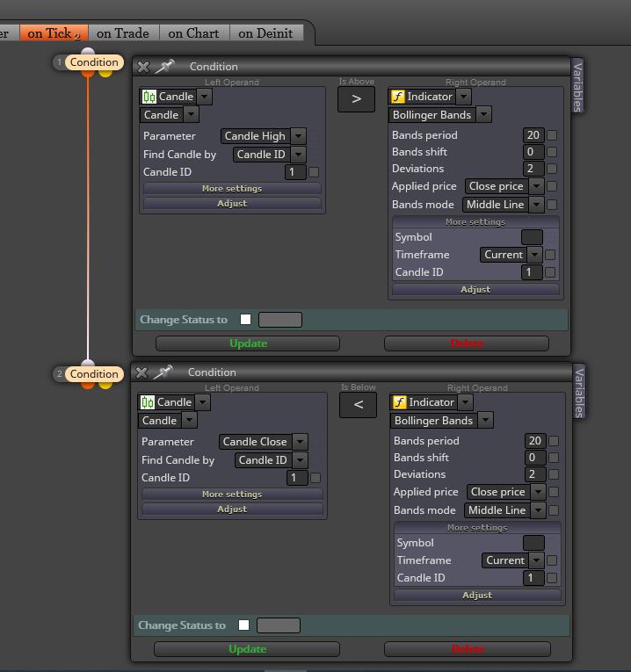Click Symbol input field in first Condition
631x672 pixels.
532,237
